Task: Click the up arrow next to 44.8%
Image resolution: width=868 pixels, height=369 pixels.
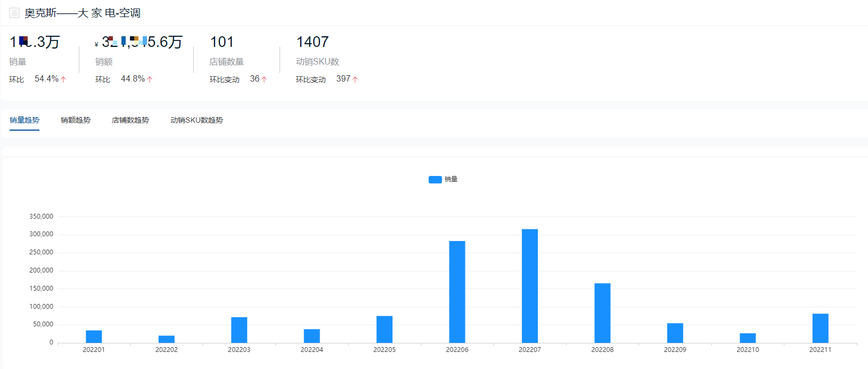Action: [x=150, y=79]
